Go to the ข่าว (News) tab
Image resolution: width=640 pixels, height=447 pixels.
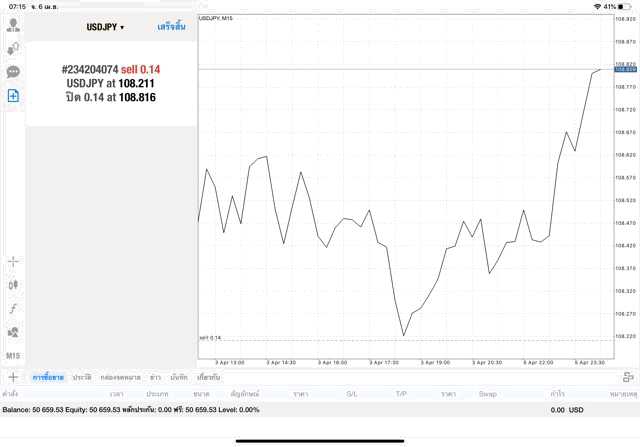[155, 377]
